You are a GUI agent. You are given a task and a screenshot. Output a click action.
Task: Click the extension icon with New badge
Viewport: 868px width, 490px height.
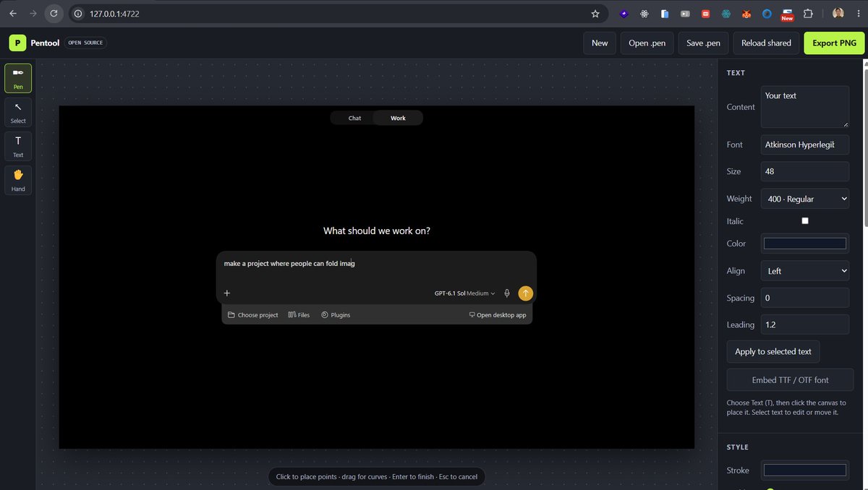tap(787, 14)
